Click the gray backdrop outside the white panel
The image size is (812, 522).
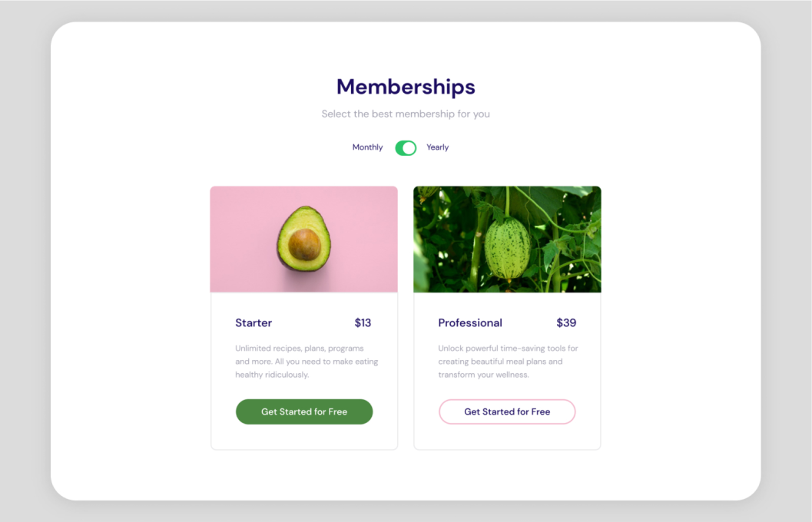tap(23, 261)
